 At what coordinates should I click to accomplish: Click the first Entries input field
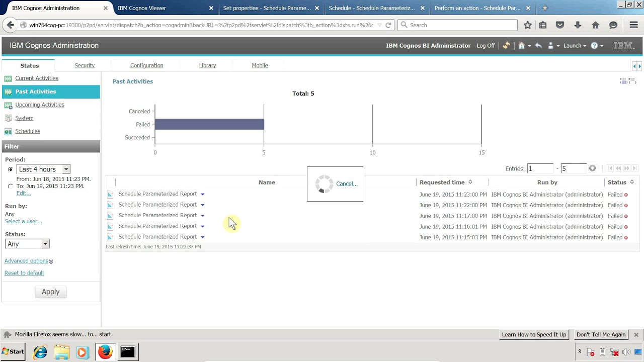[x=539, y=168]
